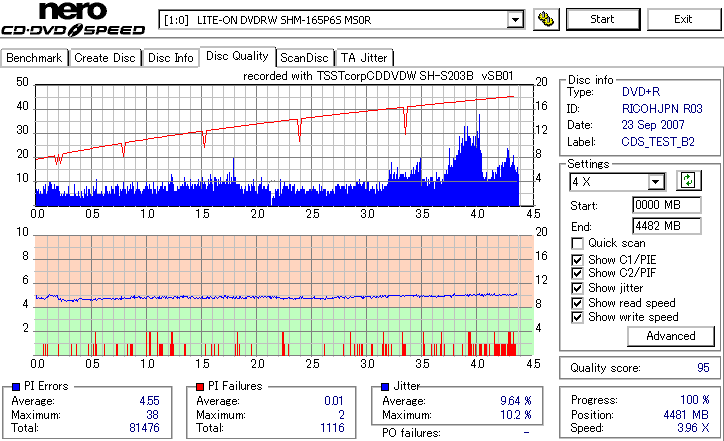The height and width of the screenshot is (441, 724).
Task: Click the Exit button
Action: coord(683,19)
